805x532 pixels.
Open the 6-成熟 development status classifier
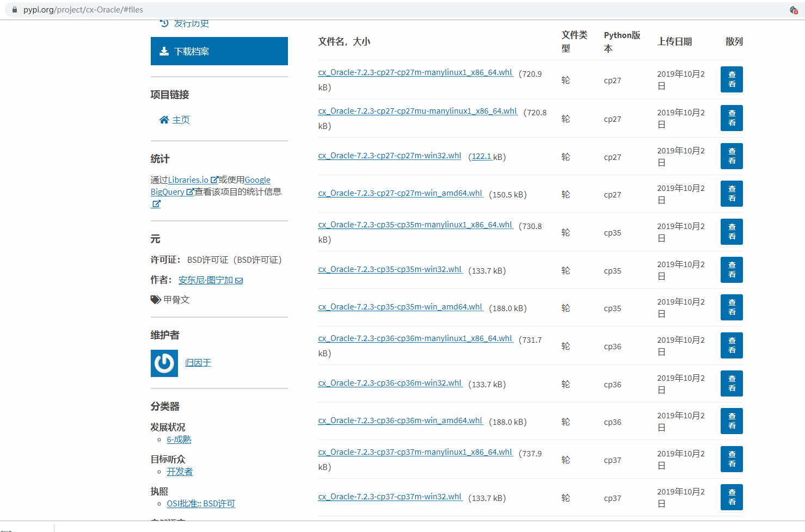(179, 439)
